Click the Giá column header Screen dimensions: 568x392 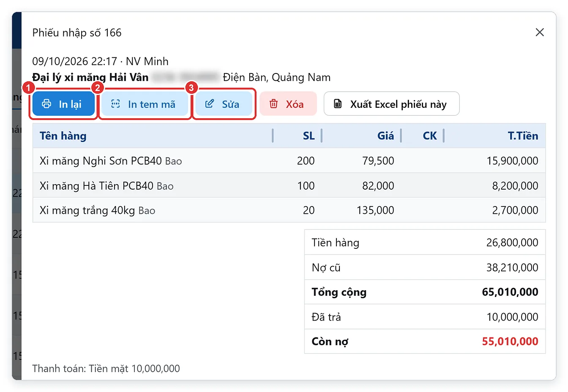click(x=386, y=136)
